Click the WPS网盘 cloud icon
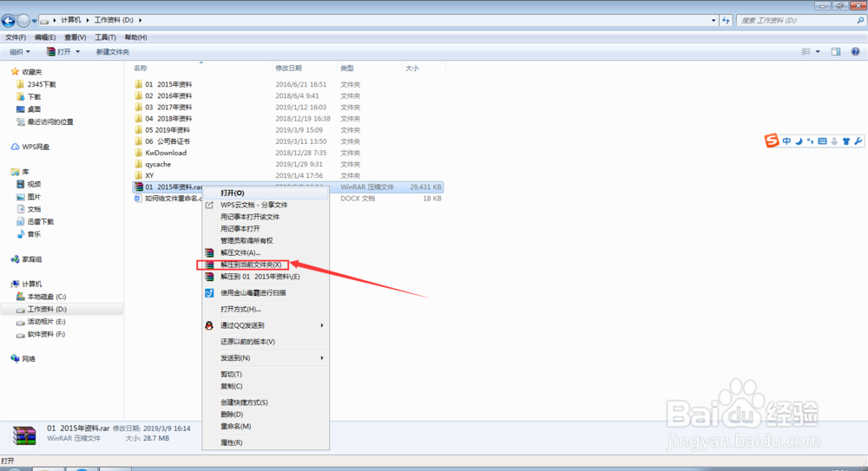Screen dimensions: 868x471 click(15, 147)
